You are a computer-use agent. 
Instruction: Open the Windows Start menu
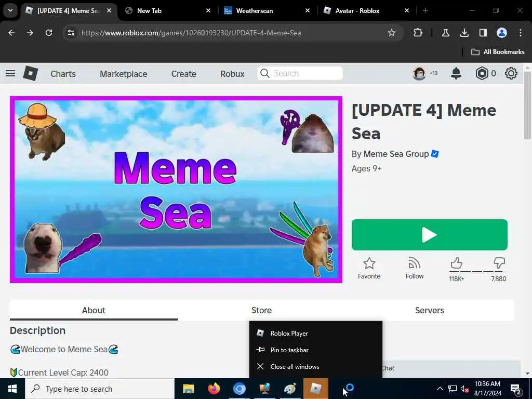click(12, 389)
